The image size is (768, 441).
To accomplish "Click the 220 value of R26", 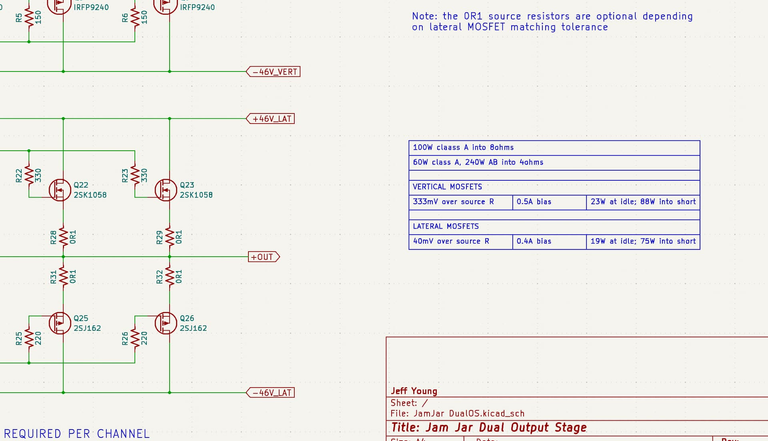I will tap(144, 338).
